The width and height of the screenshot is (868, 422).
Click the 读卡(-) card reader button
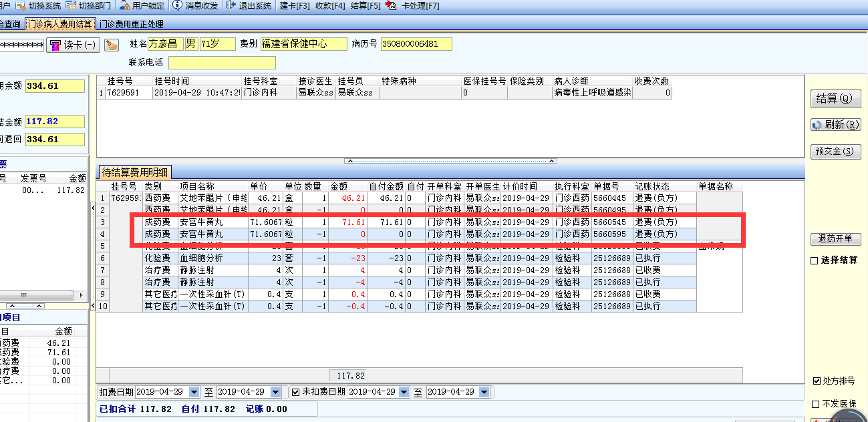tap(74, 45)
